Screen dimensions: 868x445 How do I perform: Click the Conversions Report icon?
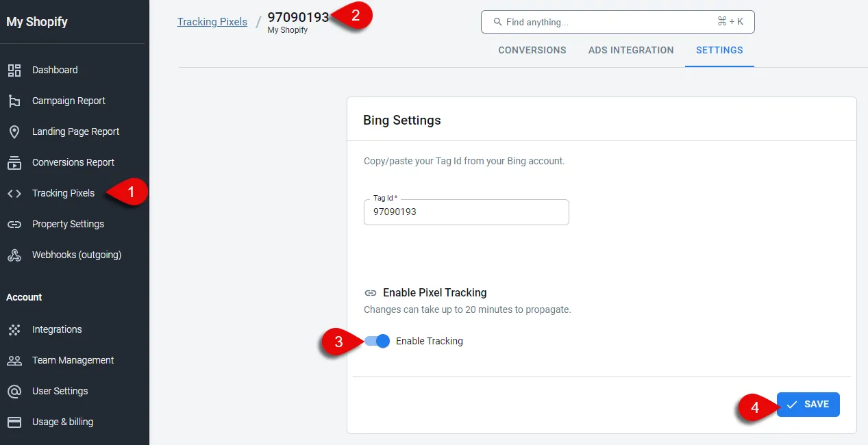(x=14, y=162)
